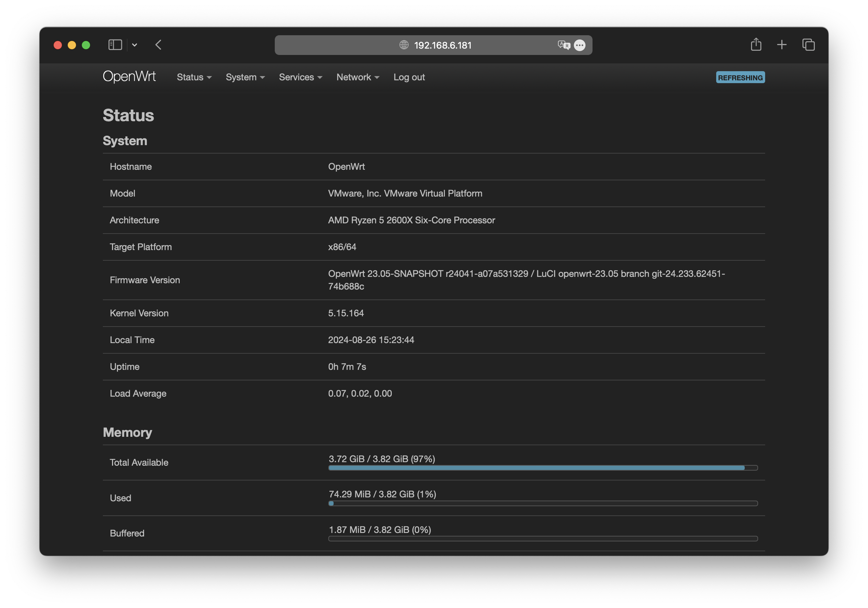Open the Status dropdown menu
The image size is (868, 608).
pyautogui.click(x=194, y=77)
